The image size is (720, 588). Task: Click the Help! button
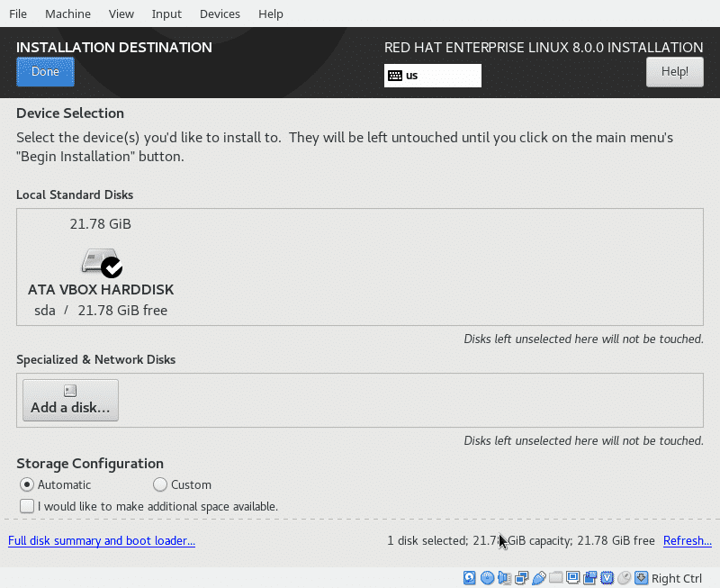674,72
